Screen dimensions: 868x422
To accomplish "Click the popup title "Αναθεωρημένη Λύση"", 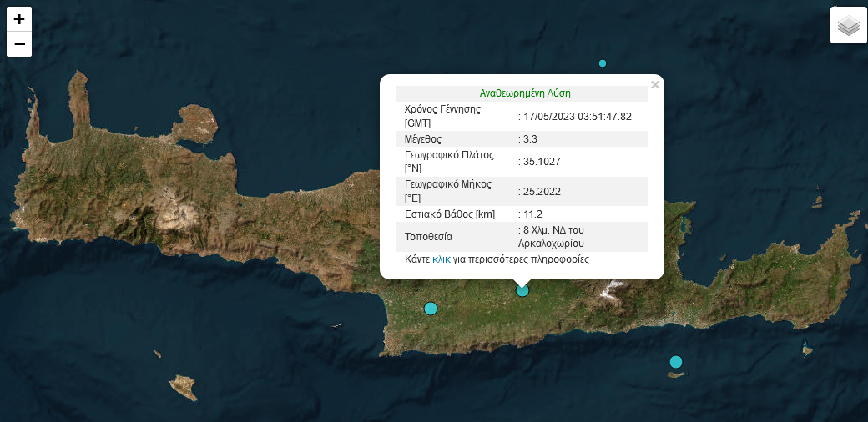I will coord(525,93).
